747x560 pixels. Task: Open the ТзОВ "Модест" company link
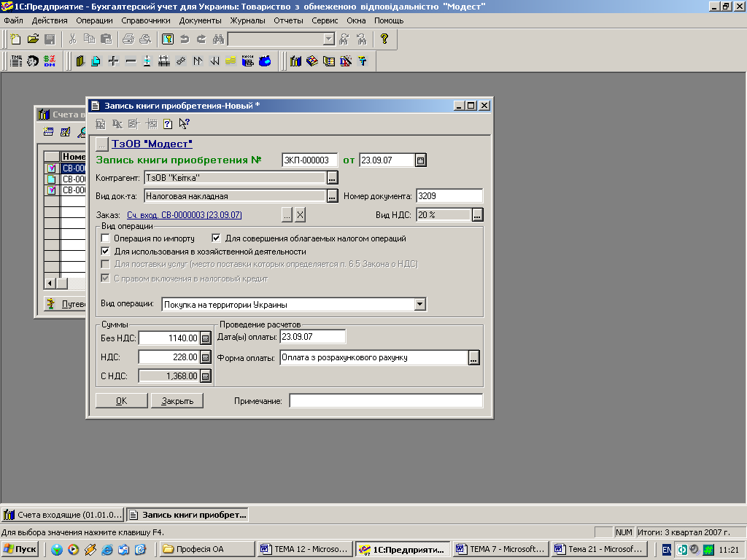[x=152, y=144]
